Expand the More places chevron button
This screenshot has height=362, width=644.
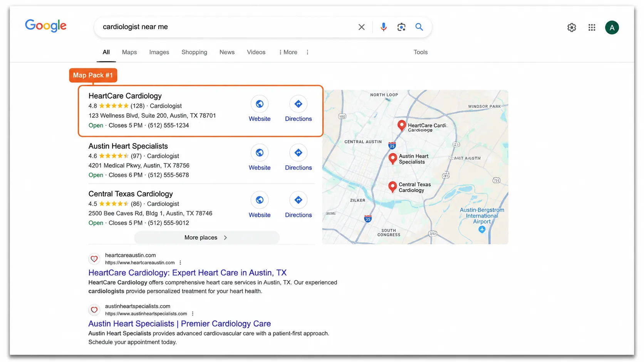[x=207, y=238]
